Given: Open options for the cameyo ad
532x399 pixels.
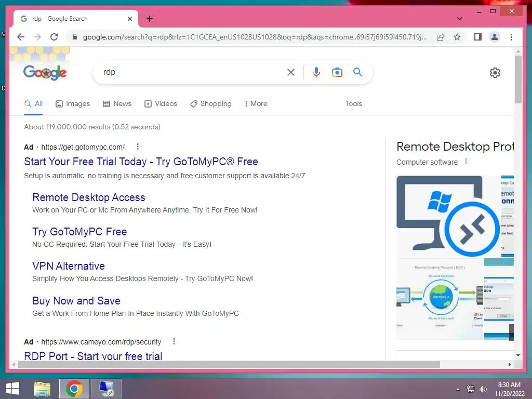Looking at the screenshot, I should [x=174, y=341].
